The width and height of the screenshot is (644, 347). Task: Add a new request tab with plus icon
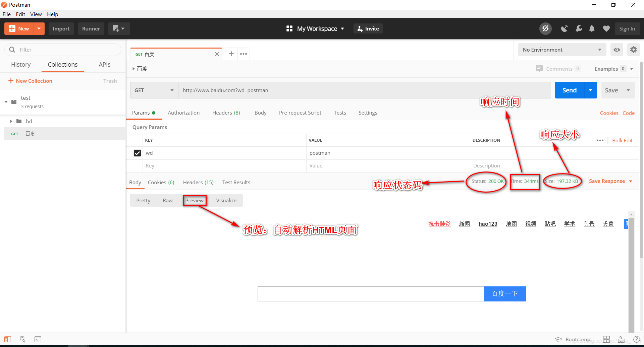coord(231,54)
